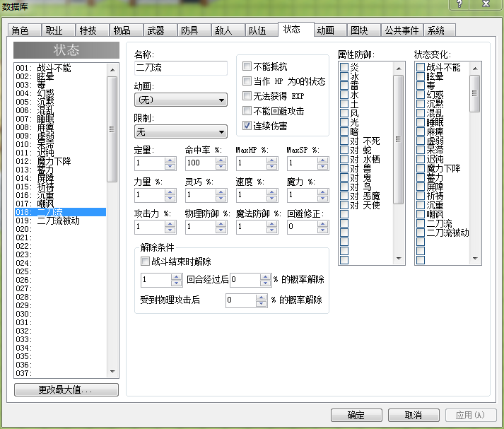
Task: Uncheck the 连续伤害 checkbox
Action: [247, 126]
